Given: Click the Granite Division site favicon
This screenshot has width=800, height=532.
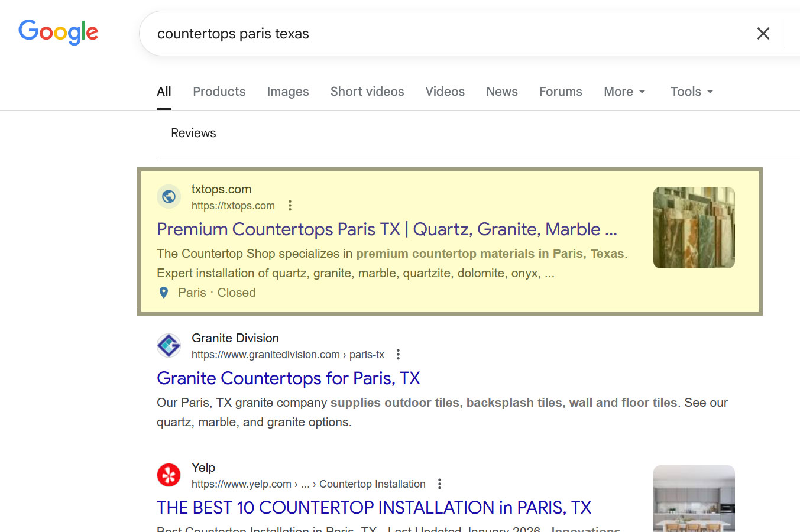Looking at the screenshot, I should pos(169,345).
